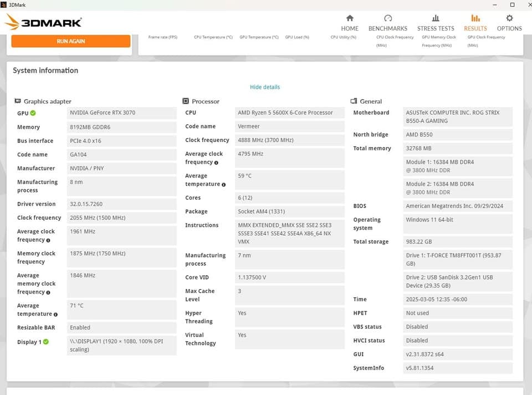Click info icon for GPU average clock frequency
This screenshot has height=395, width=532.
coord(48,240)
